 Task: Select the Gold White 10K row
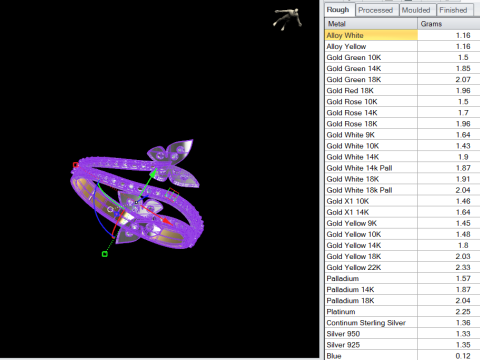402,146
